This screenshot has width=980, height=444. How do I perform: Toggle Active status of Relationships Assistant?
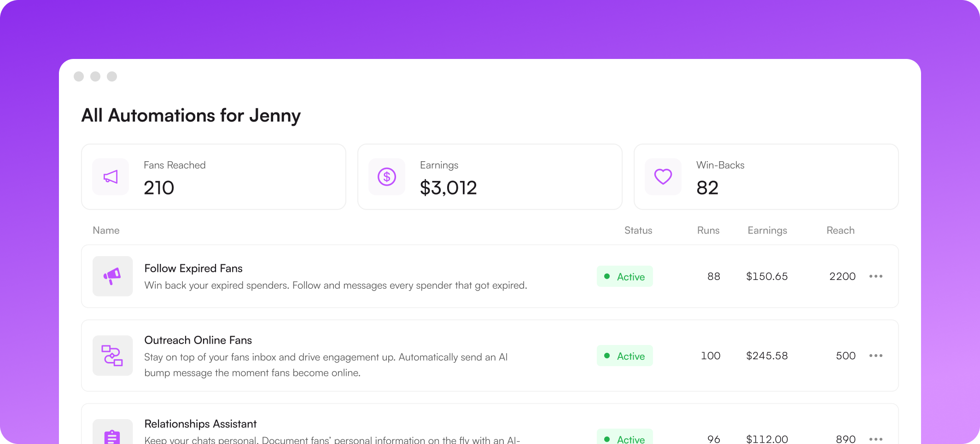625,438
